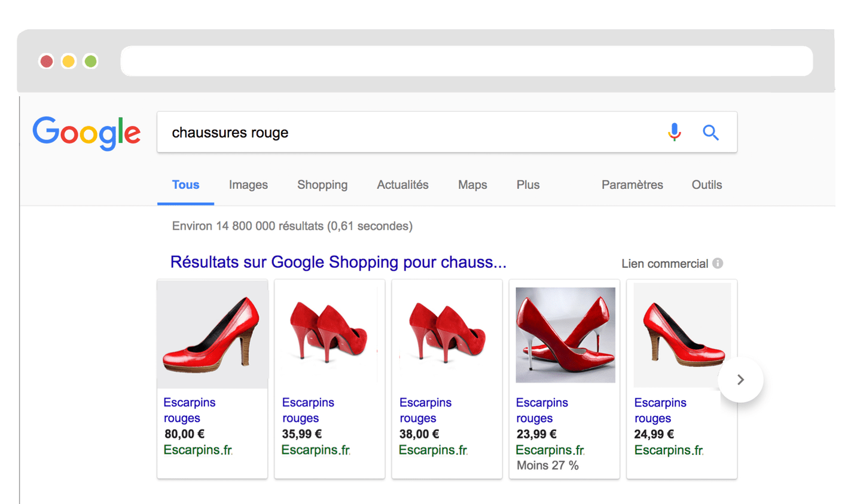Open the Plus dropdown menu
Viewport: 854px width, 504px height.
point(527,185)
